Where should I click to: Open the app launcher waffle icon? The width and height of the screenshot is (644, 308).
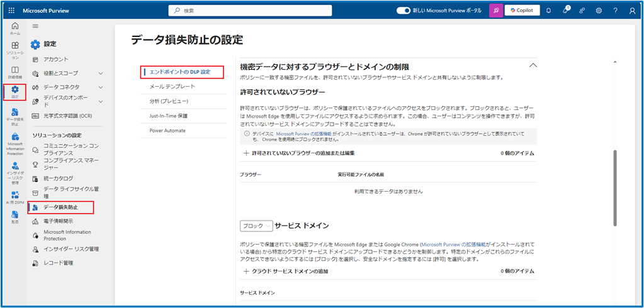[x=11, y=11]
